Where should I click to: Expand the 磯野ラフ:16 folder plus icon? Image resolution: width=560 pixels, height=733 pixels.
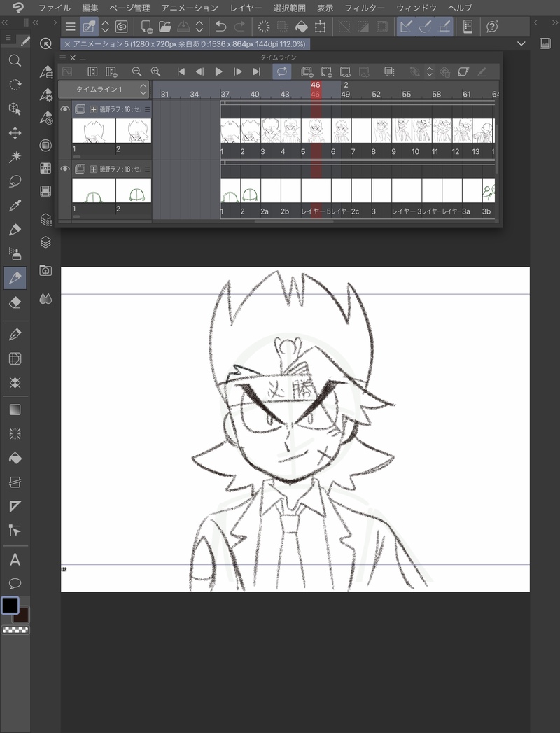[x=94, y=109]
